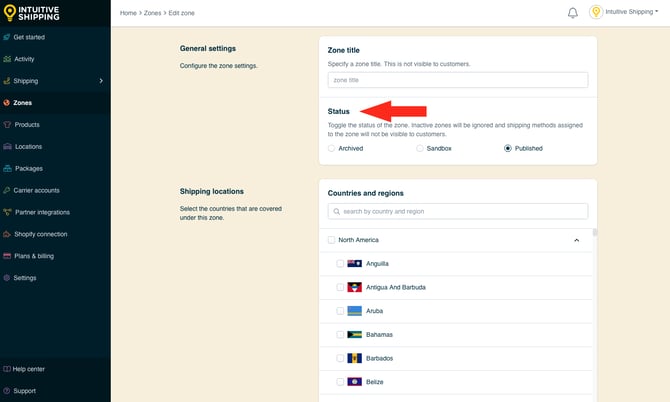This screenshot has height=402, width=670.
Task: Tick the North America region checkbox
Action: pos(332,240)
